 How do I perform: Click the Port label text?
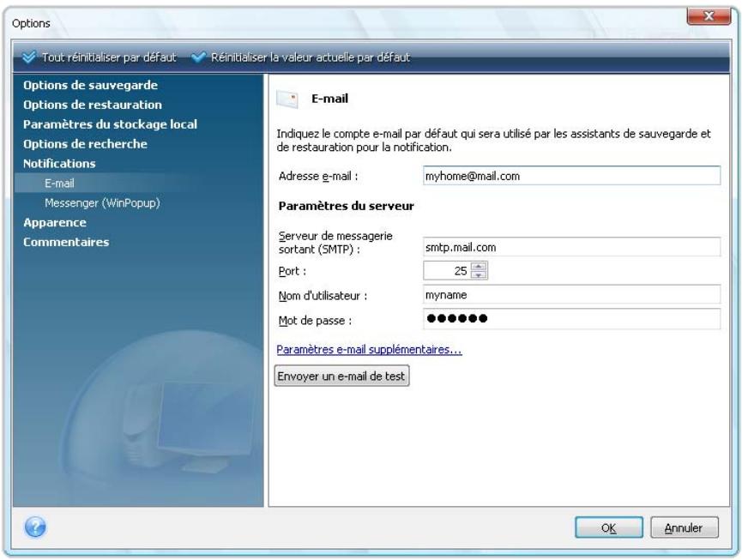coord(292,272)
